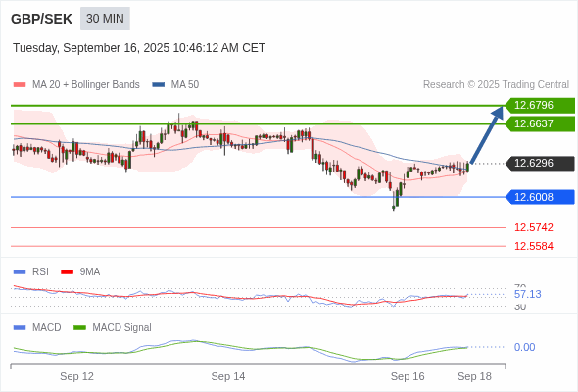
Task: Click the 9MA red legend swatch
Action: [x=67, y=272]
